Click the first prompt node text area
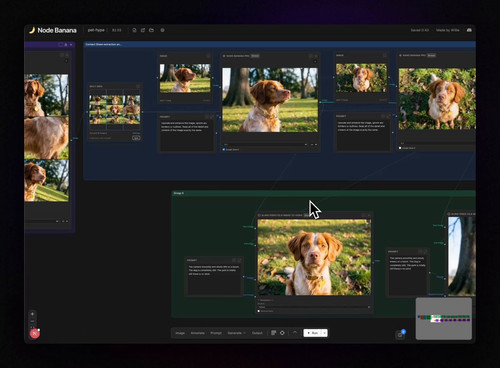This screenshot has width=500, height=368. (x=187, y=136)
